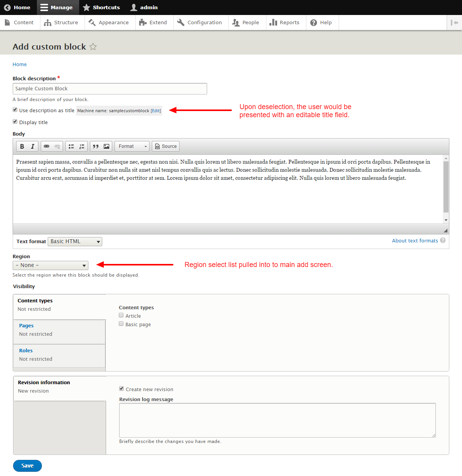
Task: View the HTML Source of the Body
Action: coord(165,146)
